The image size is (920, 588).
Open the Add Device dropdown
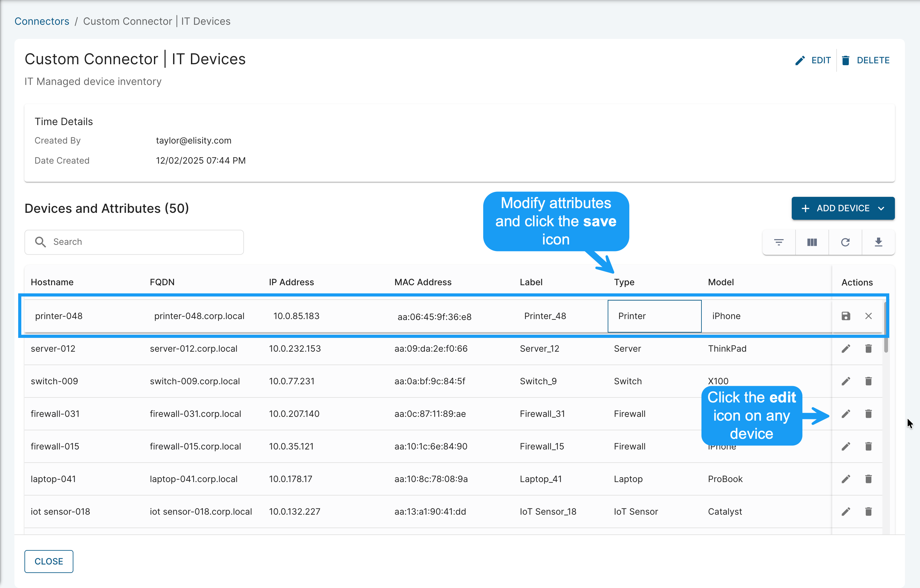point(843,208)
